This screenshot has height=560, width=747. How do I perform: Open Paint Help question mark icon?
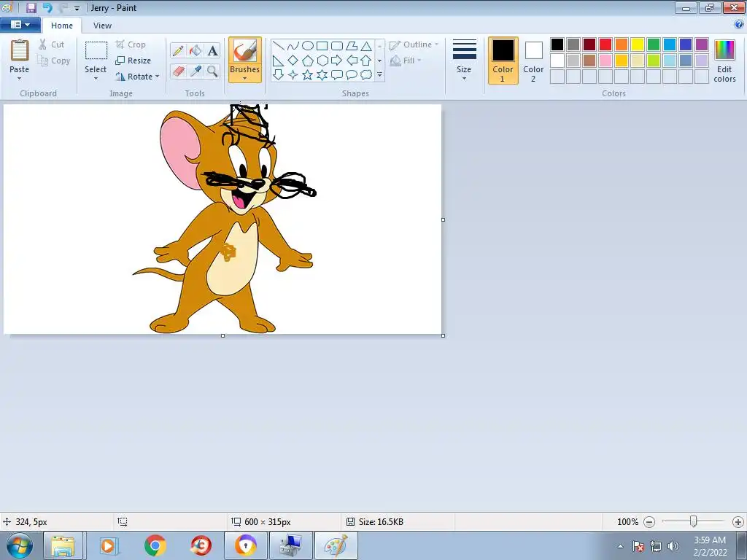pyautogui.click(x=739, y=25)
